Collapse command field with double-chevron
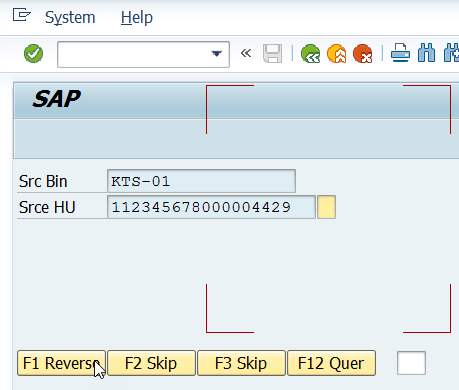This screenshot has height=390, width=459. (x=246, y=53)
